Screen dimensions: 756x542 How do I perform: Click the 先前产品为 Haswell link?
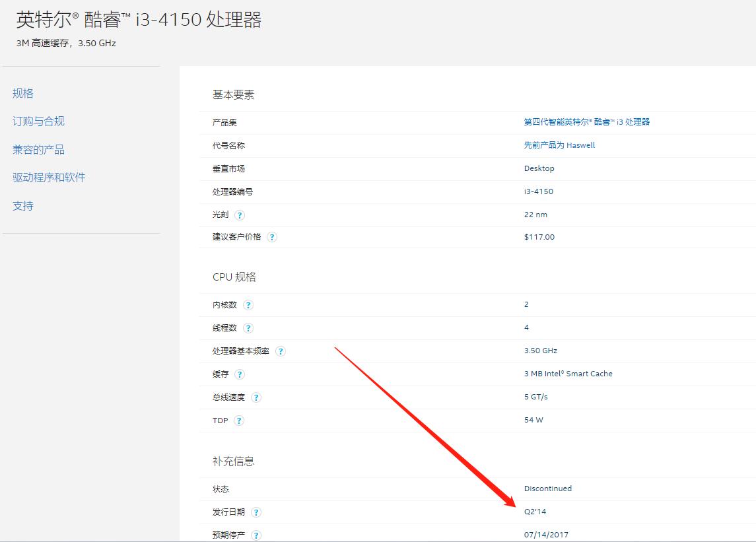tap(559, 145)
